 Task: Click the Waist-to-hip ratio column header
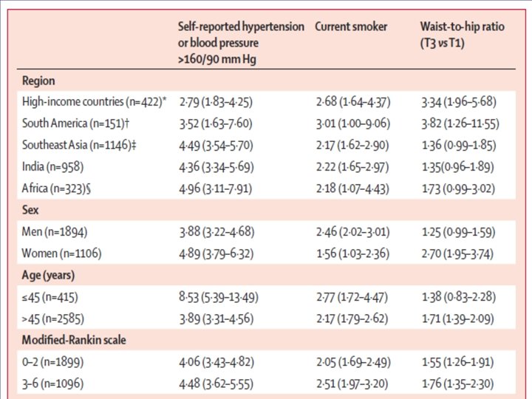click(462, 35)
